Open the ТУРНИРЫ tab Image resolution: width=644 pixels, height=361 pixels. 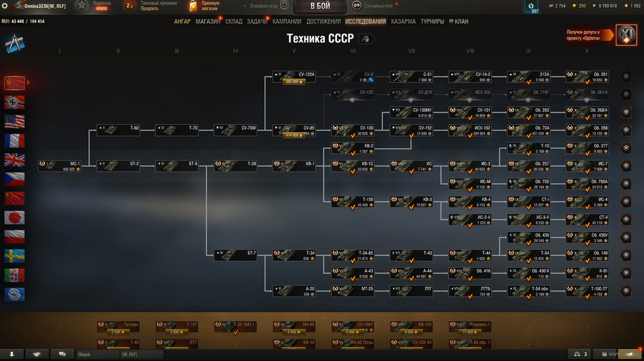[432, 21]
